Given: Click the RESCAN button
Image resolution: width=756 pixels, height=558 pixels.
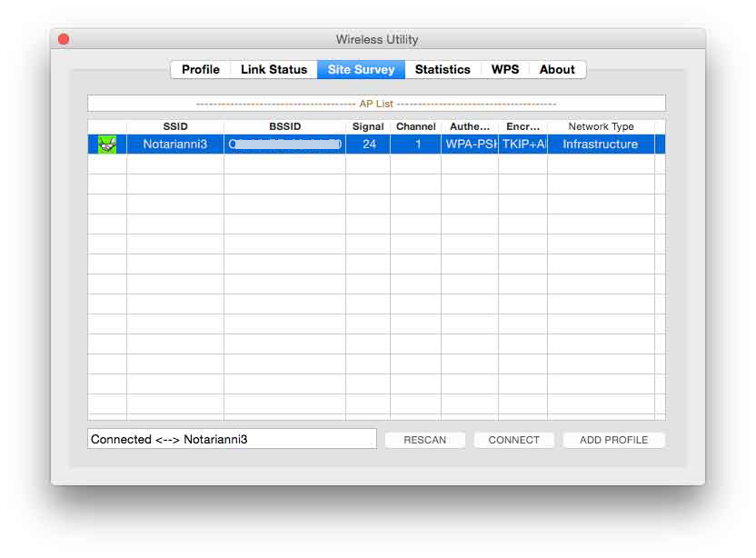Looking at the screenshot, I should (x=424, y=440).
